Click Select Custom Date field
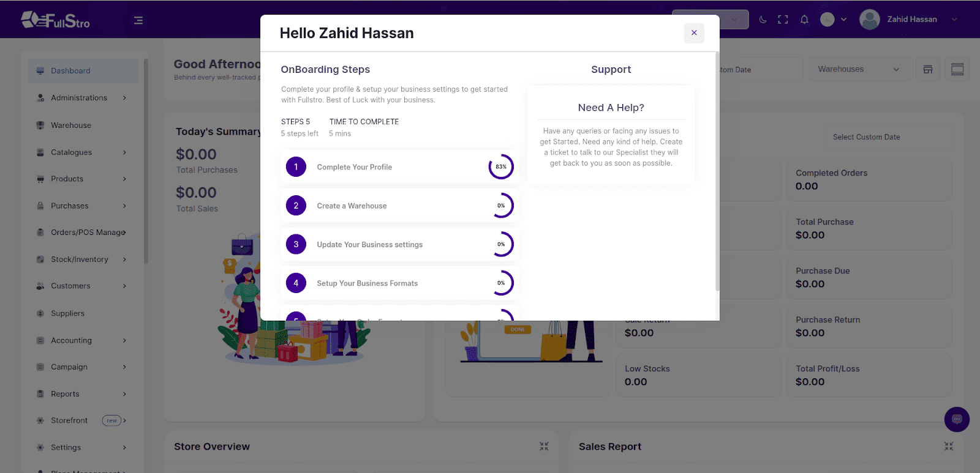 889,137
